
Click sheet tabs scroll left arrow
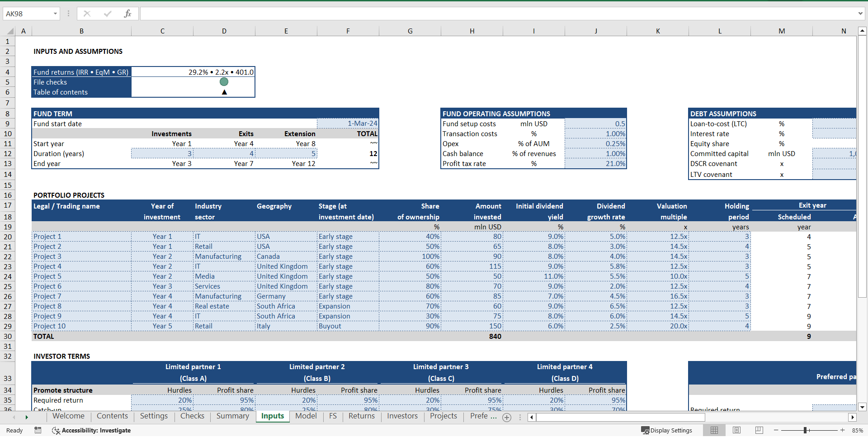point(14,417)
